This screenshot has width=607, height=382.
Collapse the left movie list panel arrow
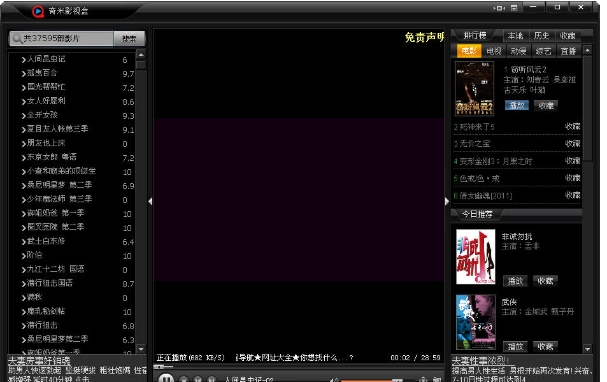click(x=150, y=201)
